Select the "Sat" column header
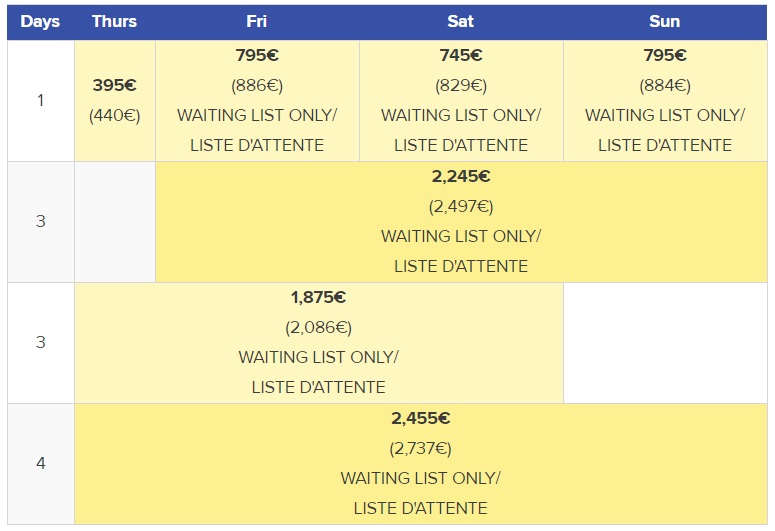775x531 pixels. click(x=461, y=21)
